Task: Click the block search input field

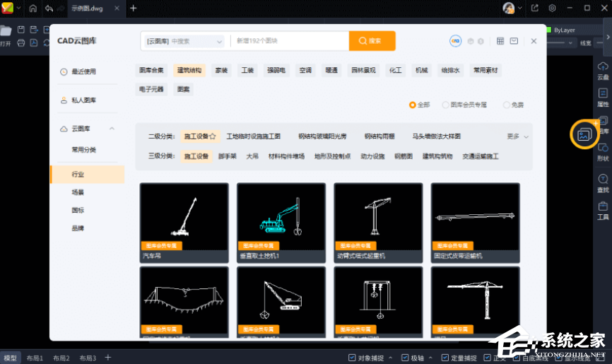Action: coord(290,41)
